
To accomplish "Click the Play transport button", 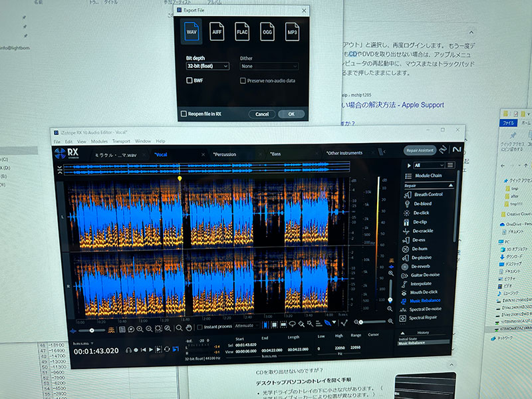I will tap(151, 350).
